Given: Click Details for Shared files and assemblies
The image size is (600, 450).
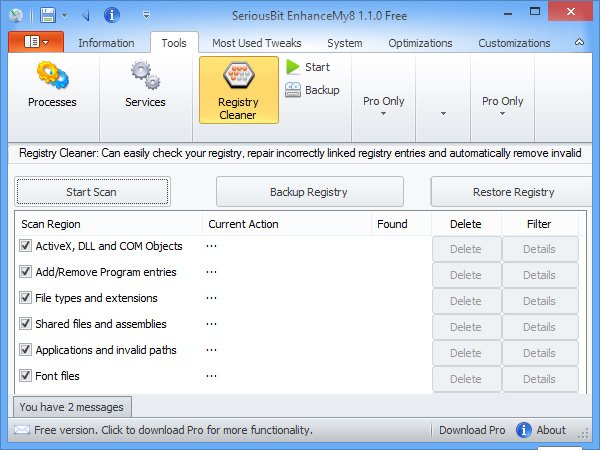Looking at the screenshot, I should click(x=540, y=327).
